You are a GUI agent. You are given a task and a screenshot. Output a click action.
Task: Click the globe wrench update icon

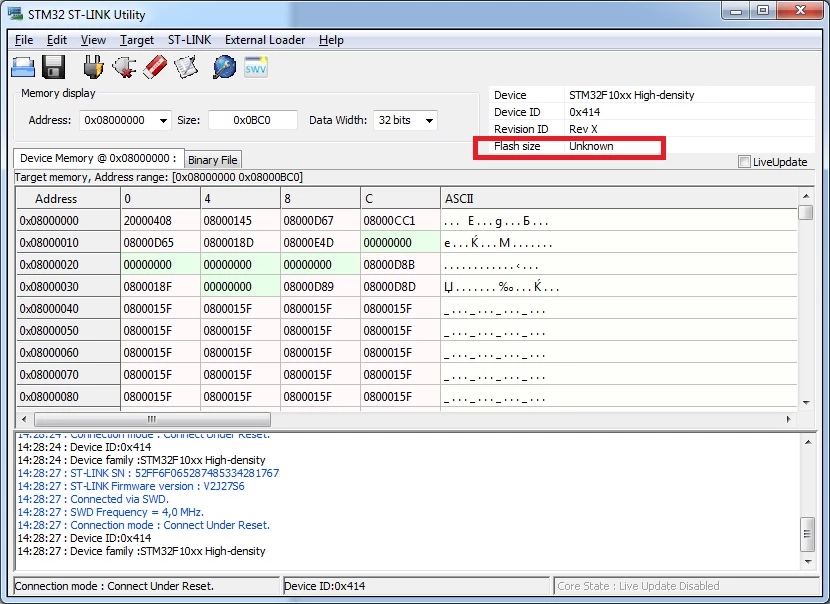[x=224, y=67]
